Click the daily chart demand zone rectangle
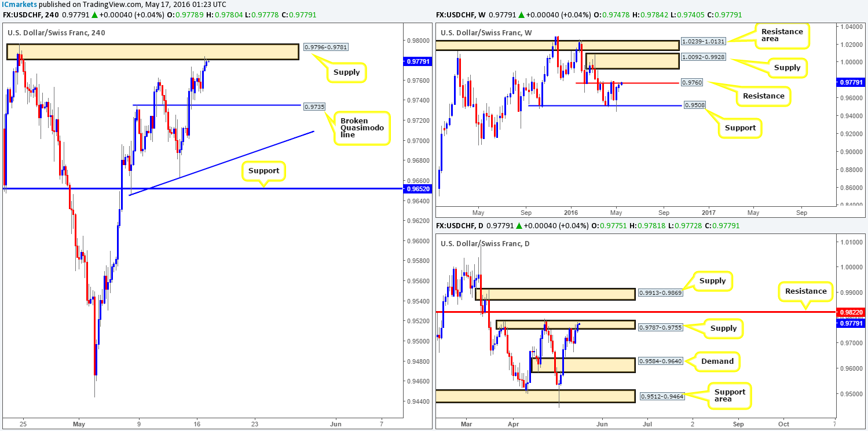The image size is (868, 431). pos(583,365)
